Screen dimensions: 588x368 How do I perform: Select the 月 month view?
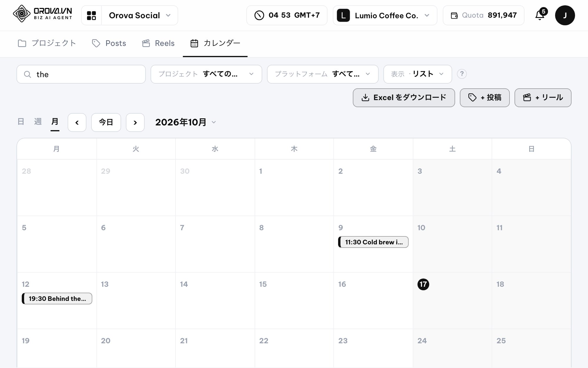[x=55, y=122]
